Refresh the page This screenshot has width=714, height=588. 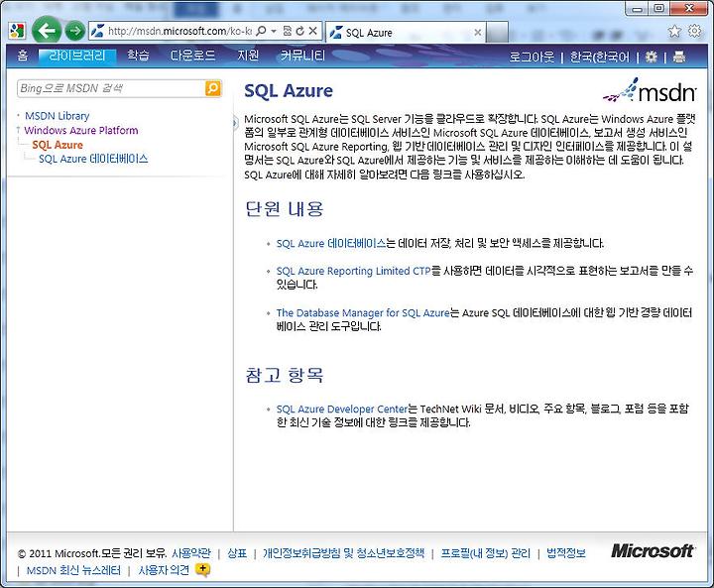pyautogui.click(x=299, y=31)
